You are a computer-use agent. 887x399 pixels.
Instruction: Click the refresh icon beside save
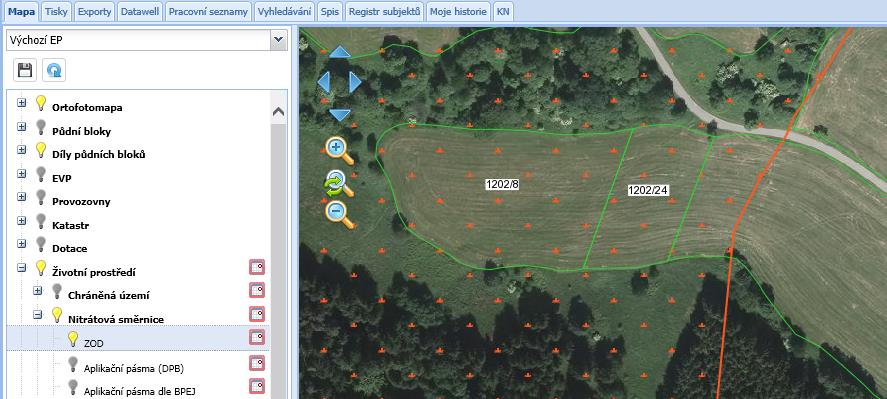click(54, 70)
